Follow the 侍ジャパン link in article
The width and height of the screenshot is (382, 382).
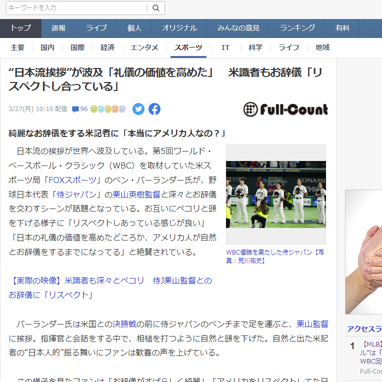pos(76,194)
